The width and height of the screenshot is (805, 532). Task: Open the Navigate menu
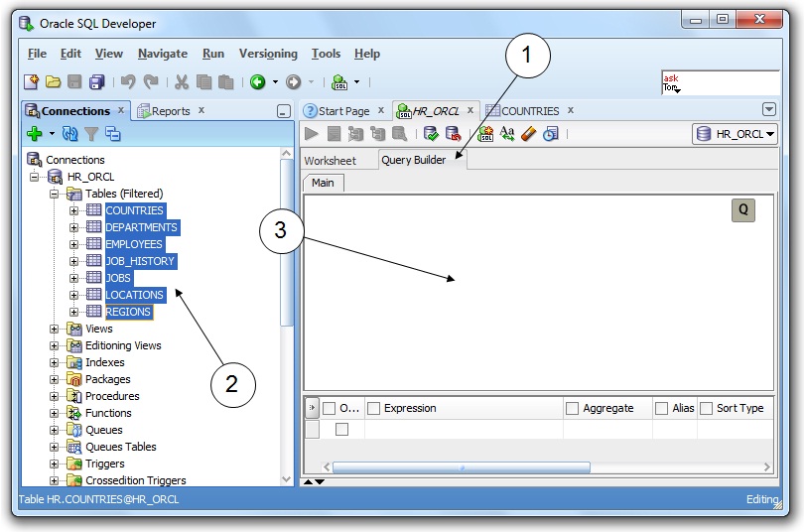pyautogui.click(x=162, y=54)
